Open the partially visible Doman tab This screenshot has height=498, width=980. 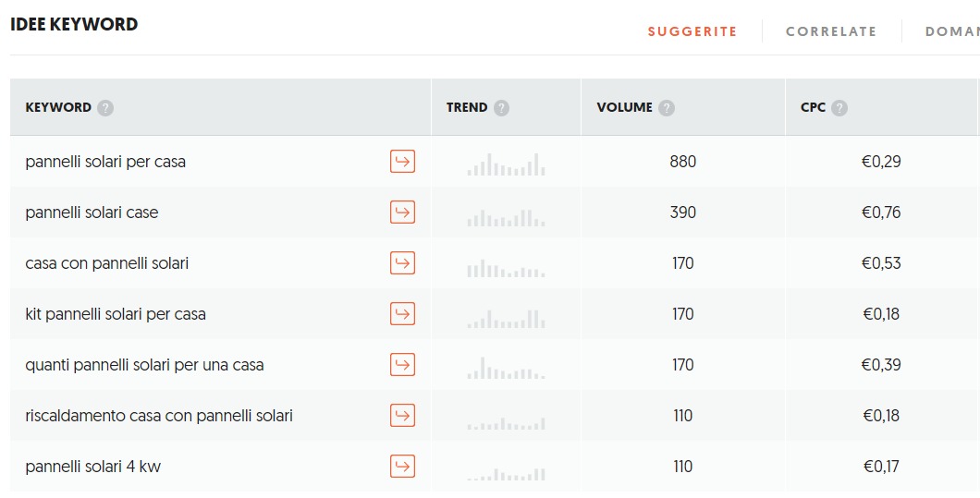point(951,31)
